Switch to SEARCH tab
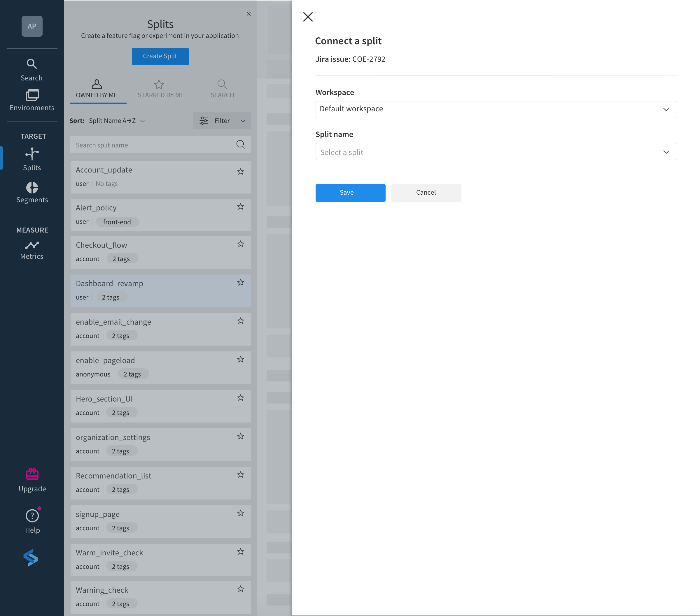This screenshot has height=616, width=700. coord(222,88)
